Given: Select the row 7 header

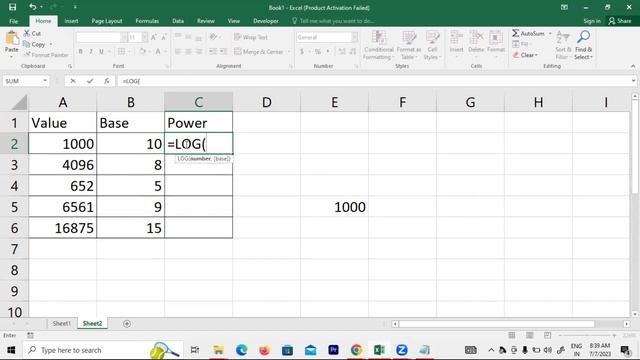Looking at the screenshot, I should [x=14, y=249].
